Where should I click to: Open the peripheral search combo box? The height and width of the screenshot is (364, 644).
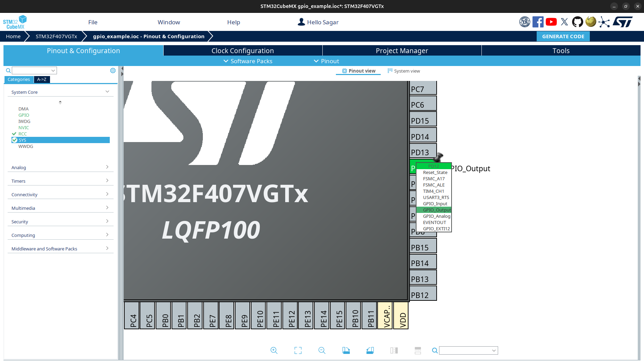[x=34, y=71]
